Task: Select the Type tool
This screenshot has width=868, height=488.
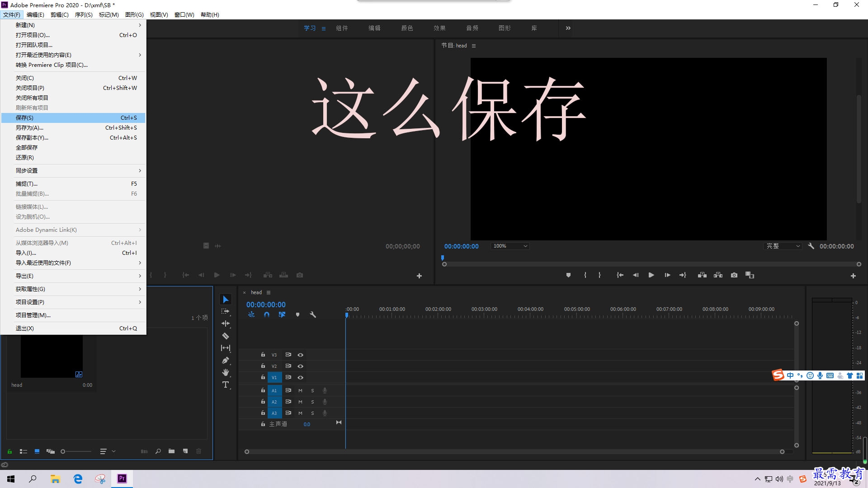Action: (x=226, y=385)
